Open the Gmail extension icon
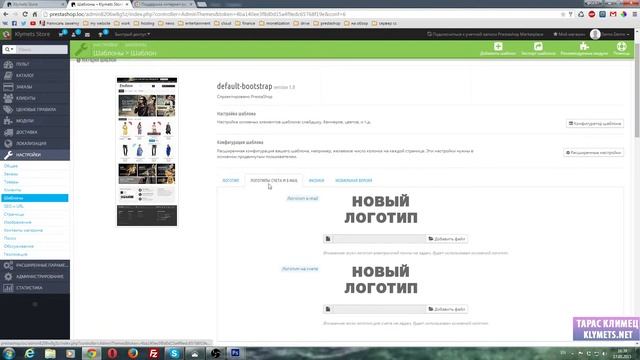Viewport: 640px width, 360px height. pyautogui.click(x=613, y=14)
